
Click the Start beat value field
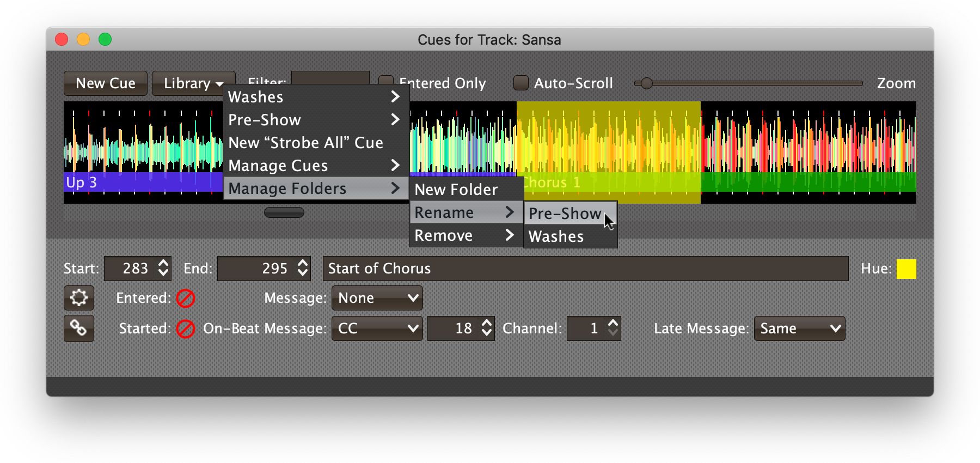coord(130,269)
